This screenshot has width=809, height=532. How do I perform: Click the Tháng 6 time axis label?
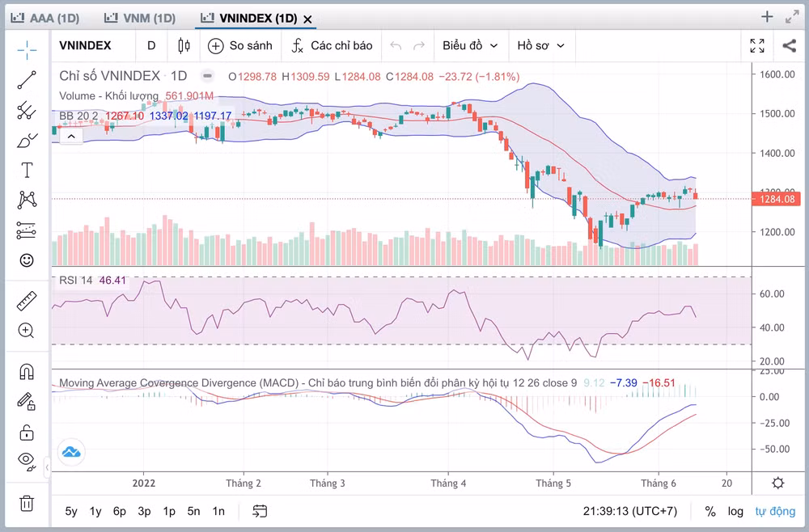(659, 483)
